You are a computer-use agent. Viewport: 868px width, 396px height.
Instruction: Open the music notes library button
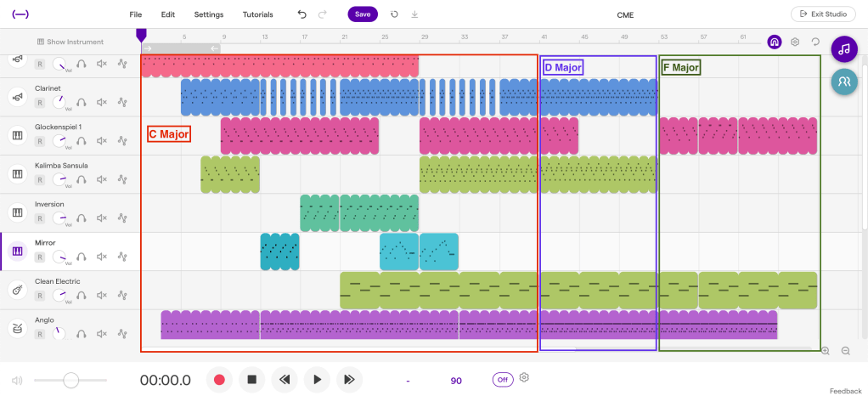click(843, 49)
